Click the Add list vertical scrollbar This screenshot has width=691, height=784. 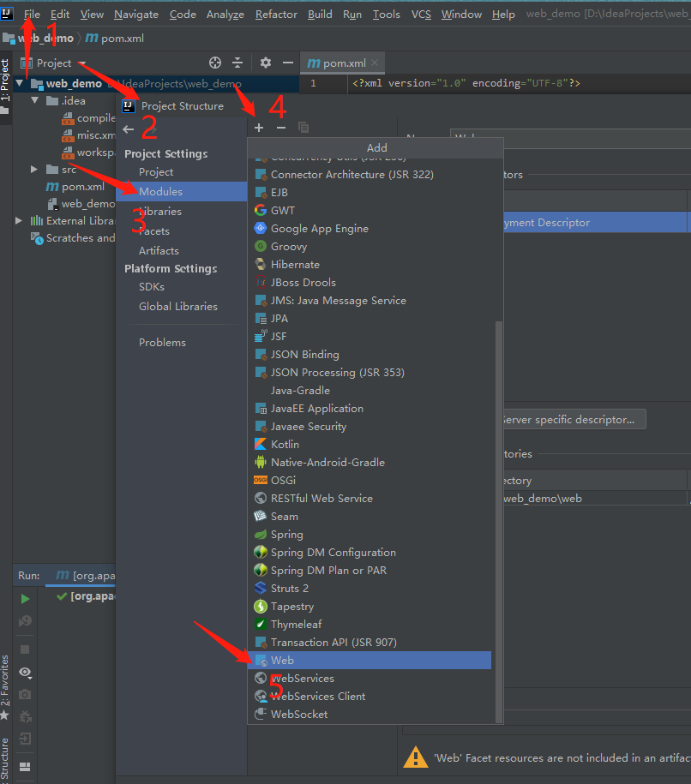point(498,522)
